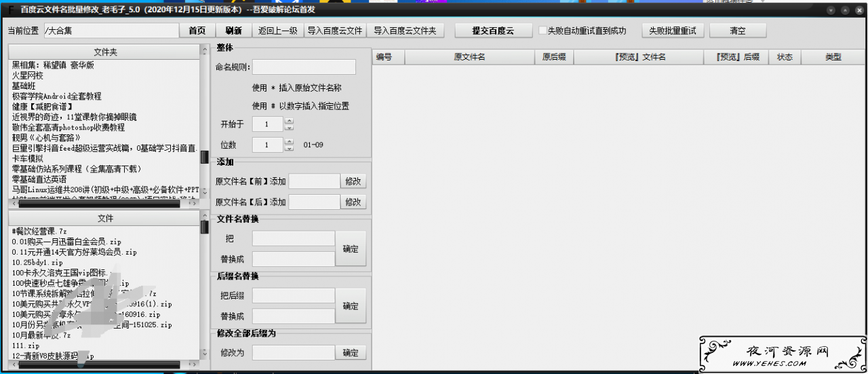This screenshot has width=868, height=374.
Task: Enable 失败自动重试直到成功 checkbox
Action: (x=543, y=31)
